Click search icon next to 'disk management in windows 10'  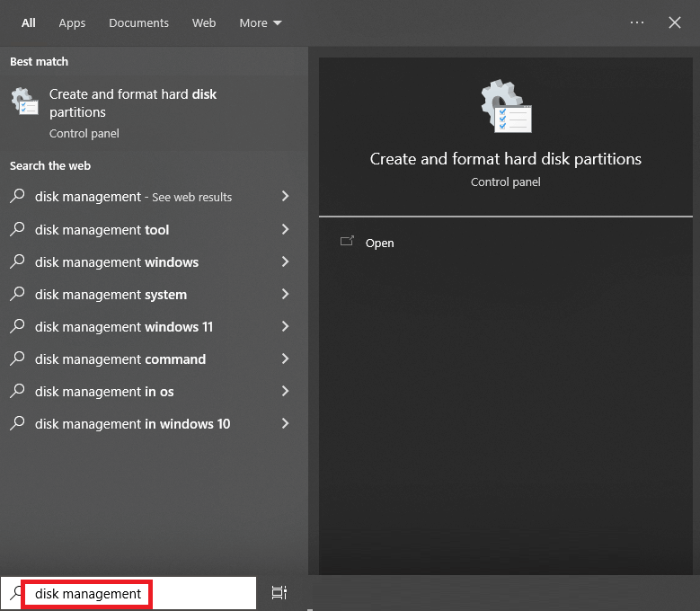pyautogui.click(x=17, y=422)
